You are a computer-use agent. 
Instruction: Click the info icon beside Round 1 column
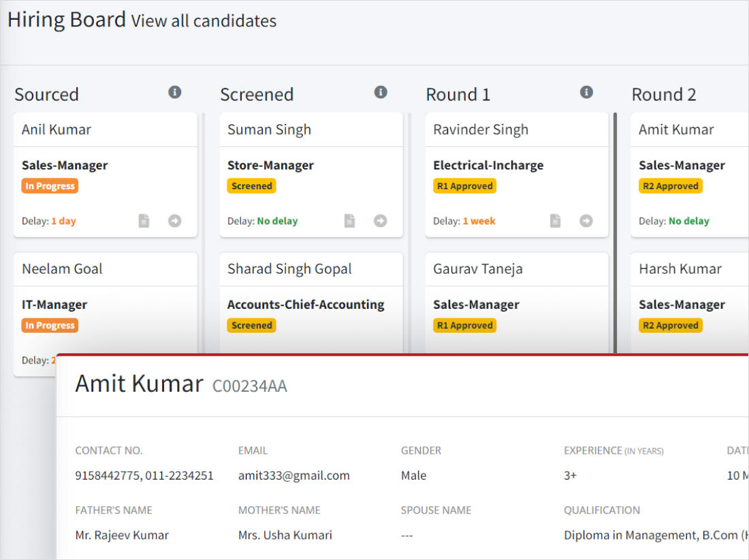(x=586, y=92)
